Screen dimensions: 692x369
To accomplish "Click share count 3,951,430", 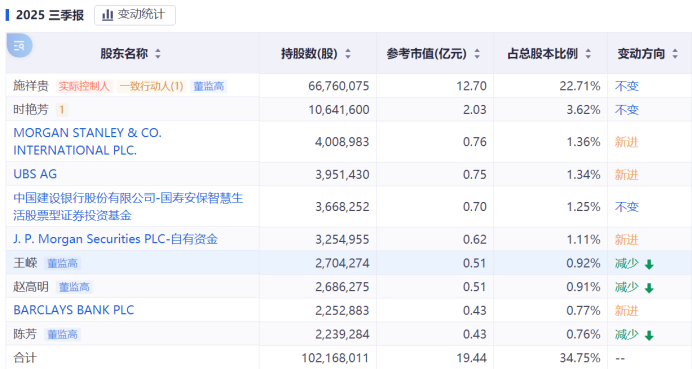I will coord(342,175).
